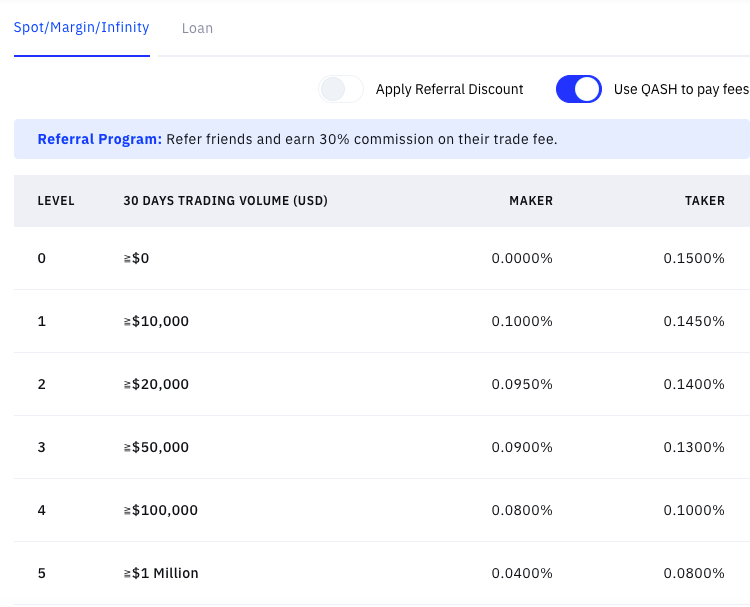Click the 0.1500% taker fee value

[694, 258]
